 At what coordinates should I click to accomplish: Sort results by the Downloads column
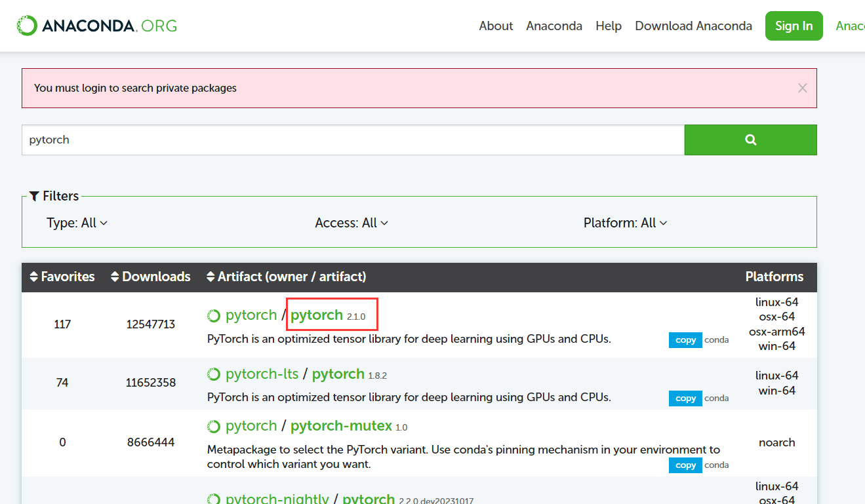pyautogui.click(x=150, y=277)
